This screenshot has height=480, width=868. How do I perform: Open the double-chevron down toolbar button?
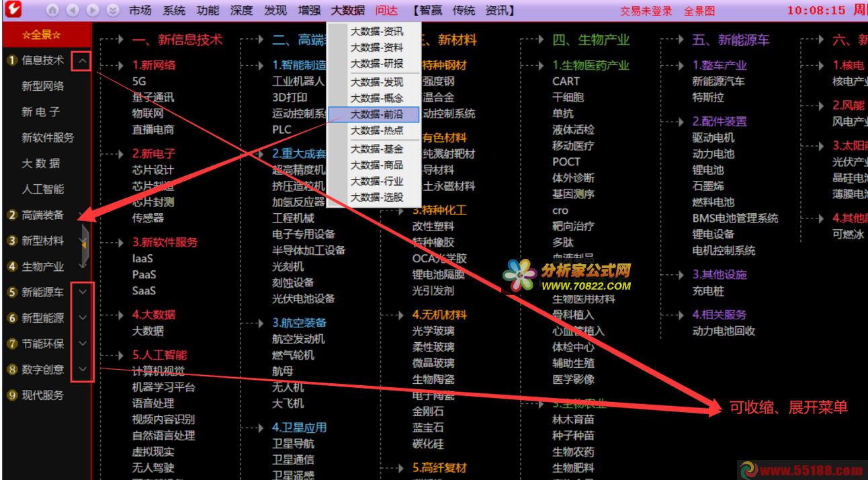pyautogui.click(x=113, y=11)
